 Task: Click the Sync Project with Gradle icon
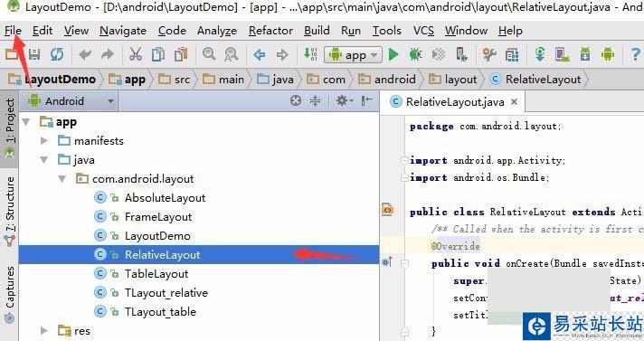[x=540, y=54]
